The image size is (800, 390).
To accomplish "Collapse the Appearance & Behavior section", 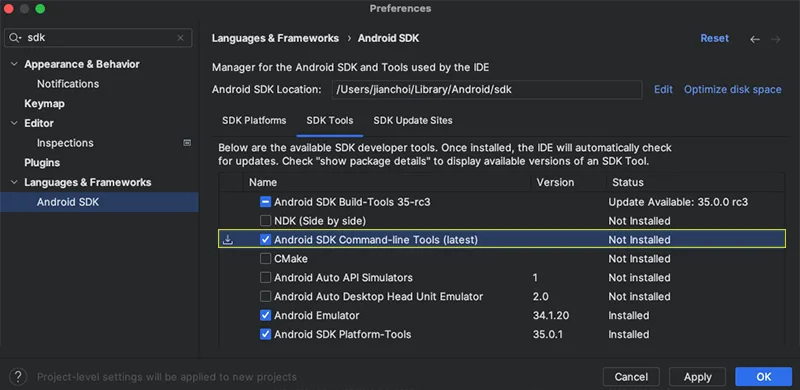I will click(x=14, y=64).
